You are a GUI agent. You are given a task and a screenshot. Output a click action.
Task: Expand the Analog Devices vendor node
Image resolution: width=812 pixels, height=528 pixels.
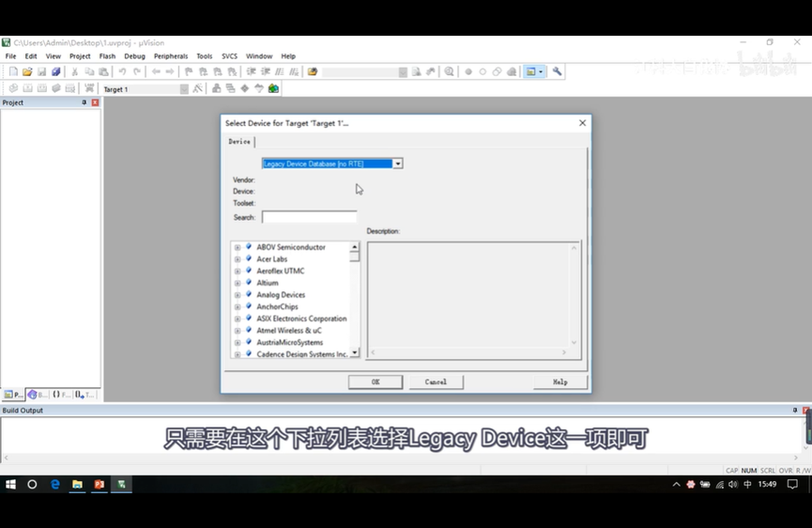point(237,295)
